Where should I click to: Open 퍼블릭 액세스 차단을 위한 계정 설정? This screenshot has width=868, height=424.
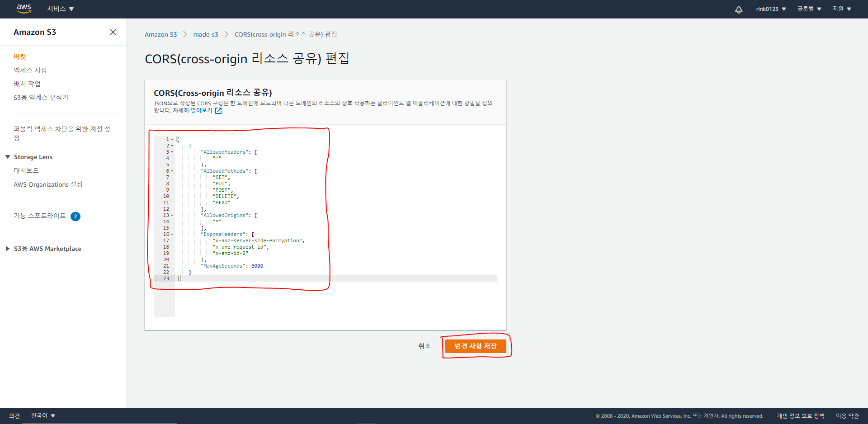62,133
